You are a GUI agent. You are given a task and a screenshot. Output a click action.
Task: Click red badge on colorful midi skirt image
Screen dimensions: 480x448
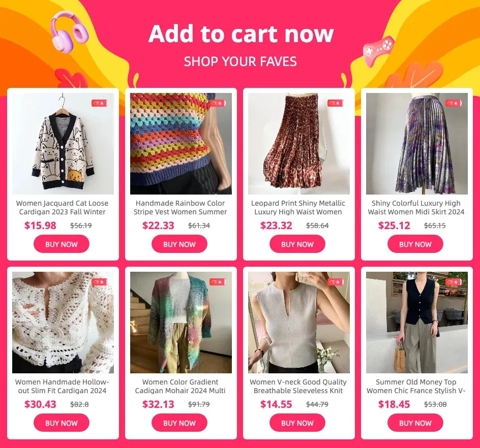(454, 103)
